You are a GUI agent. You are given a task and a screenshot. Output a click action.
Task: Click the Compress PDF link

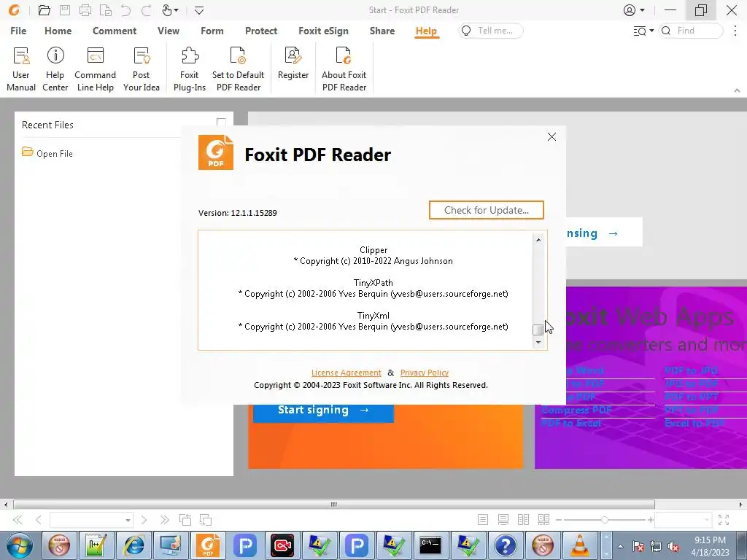(x=576, y=410)
